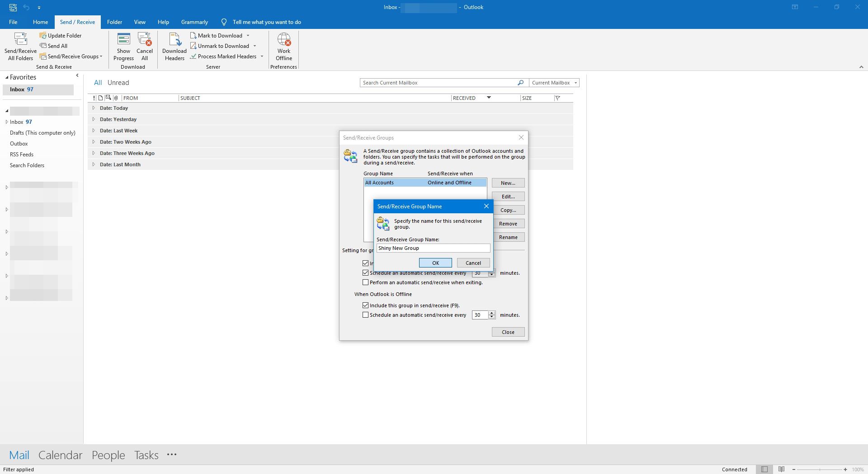Expand Date: Today group
This screenshot has width=868, height=474.
94,108
